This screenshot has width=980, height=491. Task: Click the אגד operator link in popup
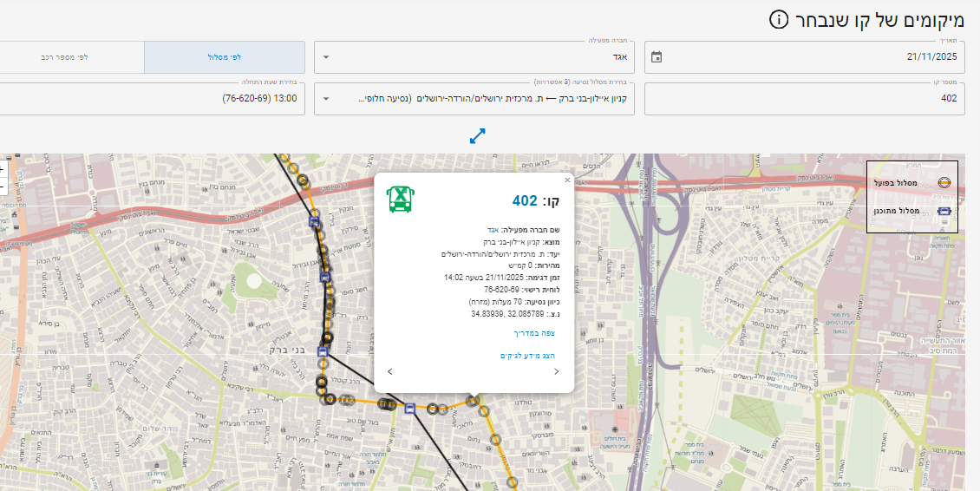(493, 229)
